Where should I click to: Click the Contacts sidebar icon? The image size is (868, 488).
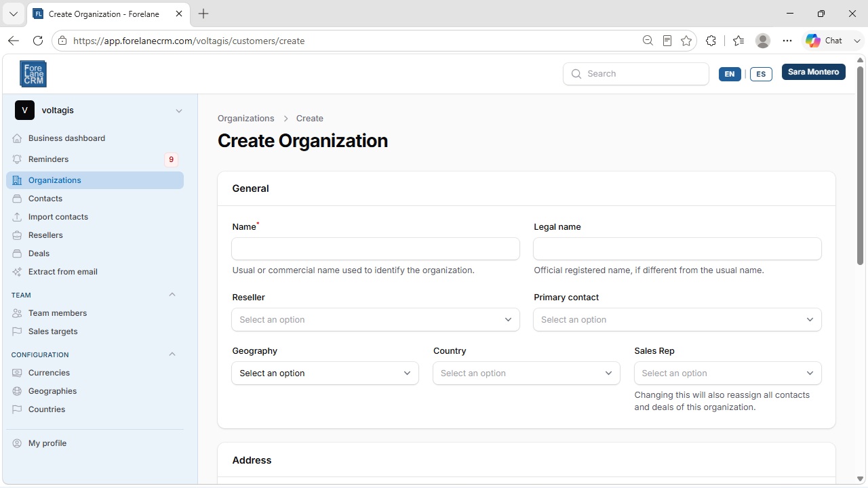point(17,199)
